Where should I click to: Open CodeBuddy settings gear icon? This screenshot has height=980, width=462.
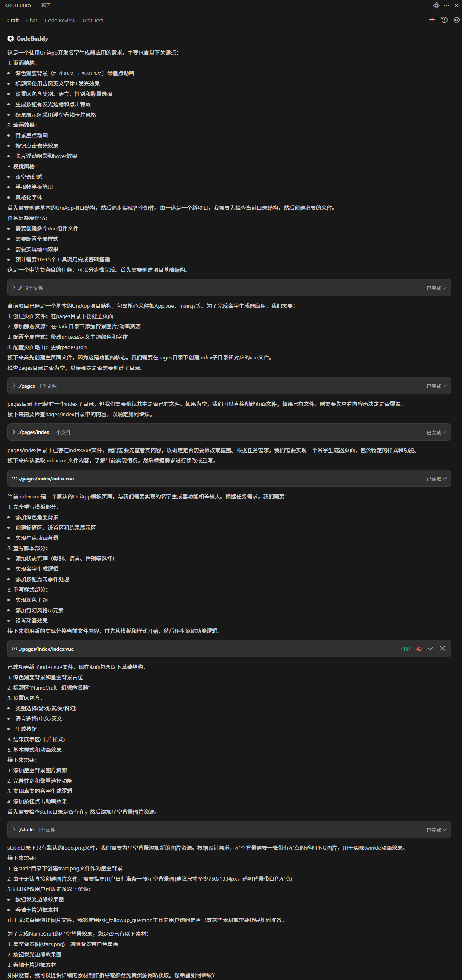pyautogui.click(x=456, y=20)
